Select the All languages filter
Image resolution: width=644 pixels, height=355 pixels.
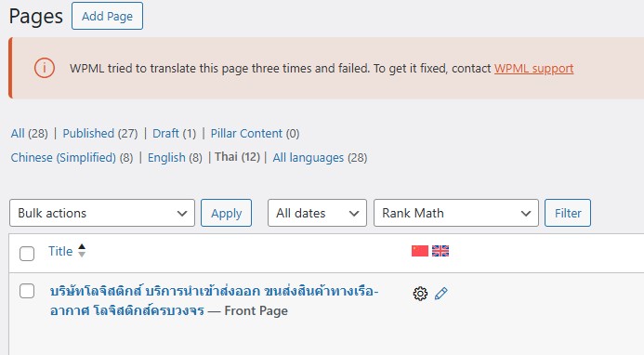tap(309, 158)
